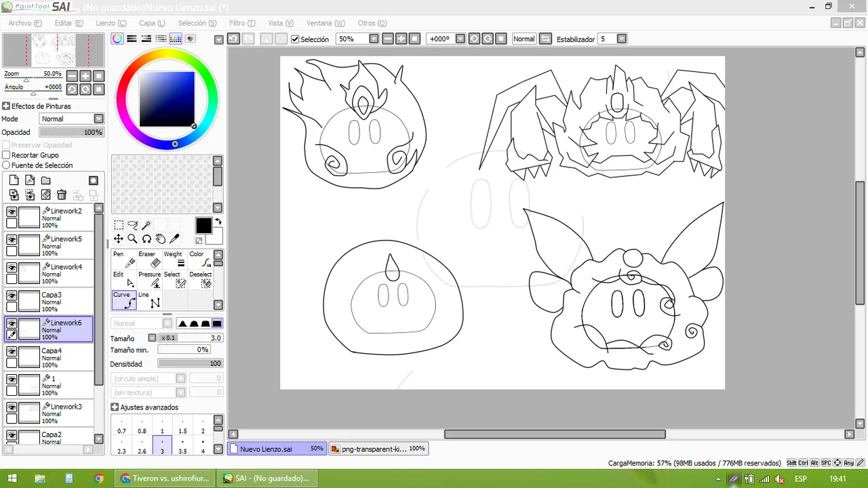This screenshot has height=488, width=868.
Task: Delete layer with trash icon
Action: coord(62,195)
